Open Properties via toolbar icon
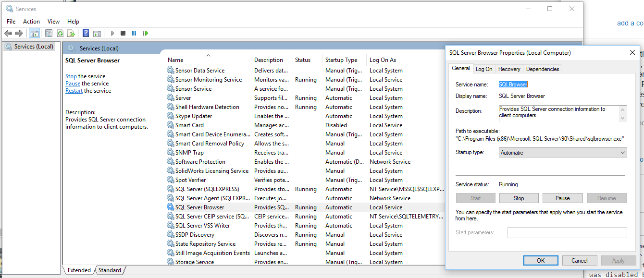Viewport: 644px width, 278px height. [x=49, y=33]
